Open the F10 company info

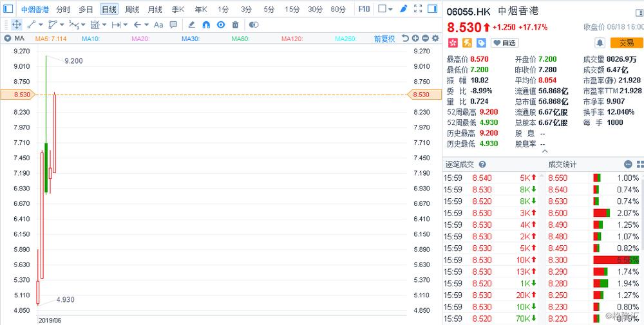tap(364, 8)
